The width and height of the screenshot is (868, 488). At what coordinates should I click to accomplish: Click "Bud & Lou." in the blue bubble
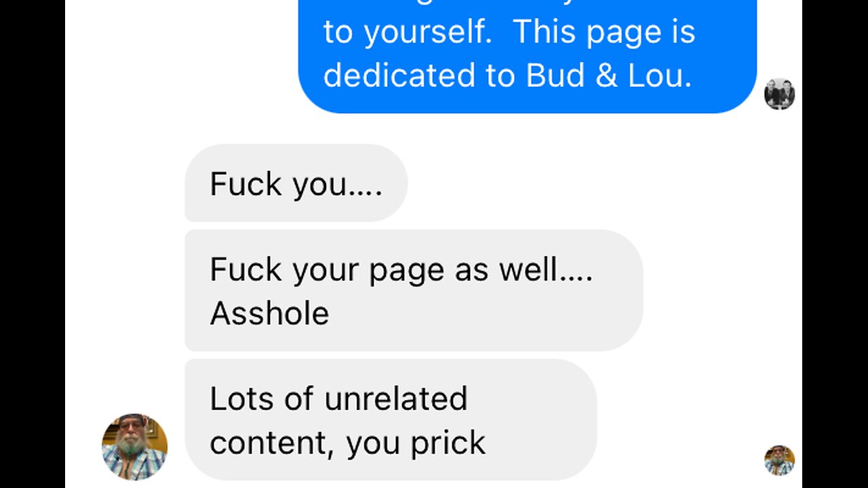[x=609, y=76]
